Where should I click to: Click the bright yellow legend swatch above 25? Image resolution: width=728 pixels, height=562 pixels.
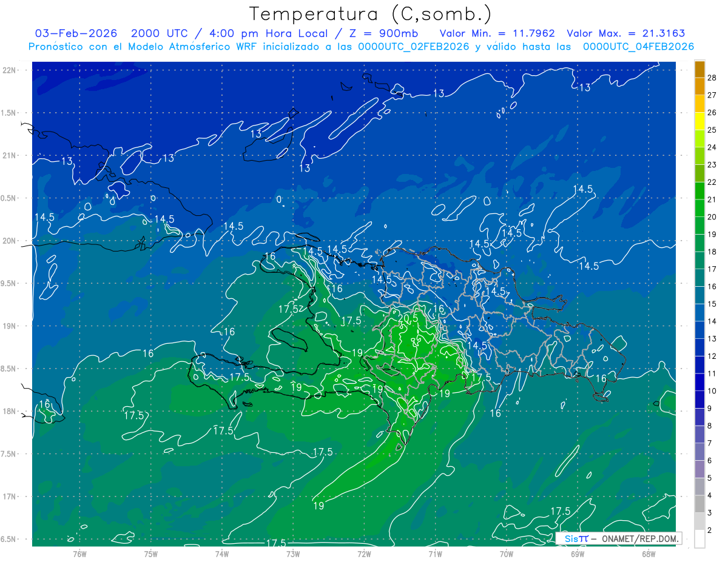pos(700,121)
